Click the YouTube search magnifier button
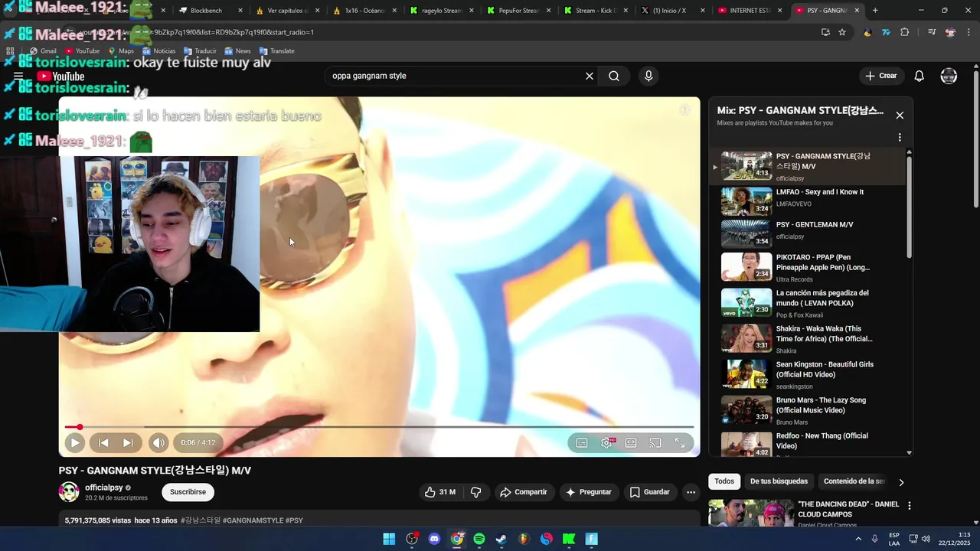980x551 pixels. click(614, 76)
